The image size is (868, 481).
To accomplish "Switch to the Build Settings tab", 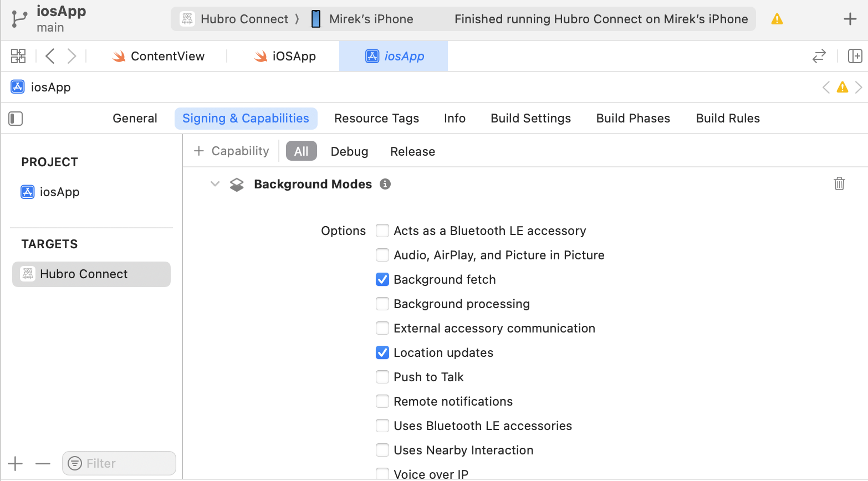I will [530, 119].
